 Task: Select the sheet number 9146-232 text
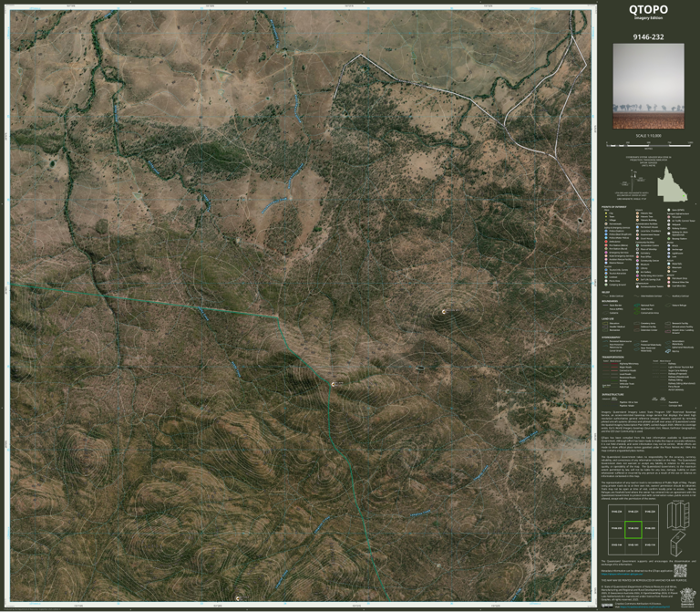[648, 37]
